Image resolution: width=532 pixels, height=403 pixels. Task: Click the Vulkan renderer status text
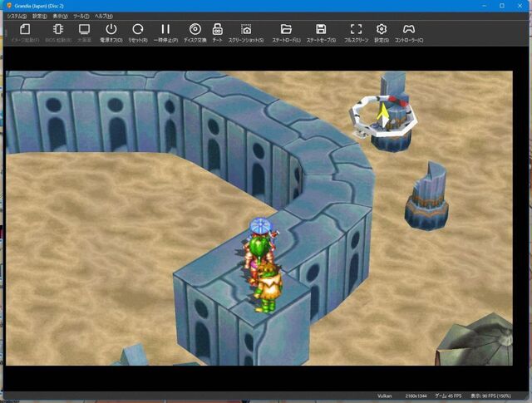(x=384, y=396)
